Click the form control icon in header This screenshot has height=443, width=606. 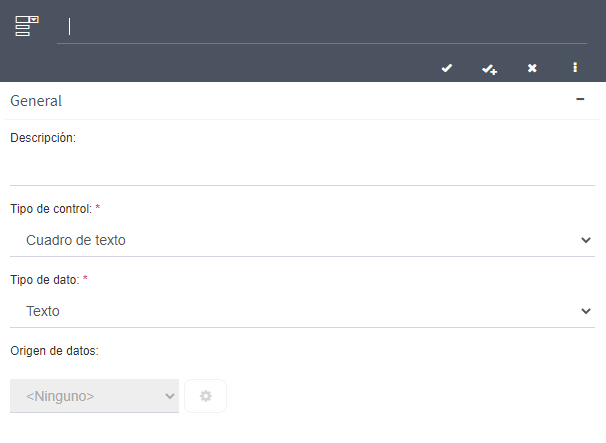point(27,26)
